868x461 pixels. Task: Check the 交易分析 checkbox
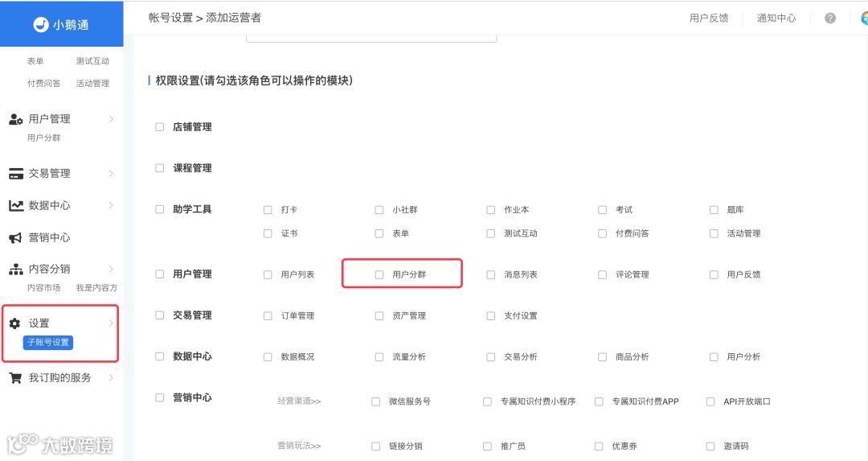click(x=490, y=357)
